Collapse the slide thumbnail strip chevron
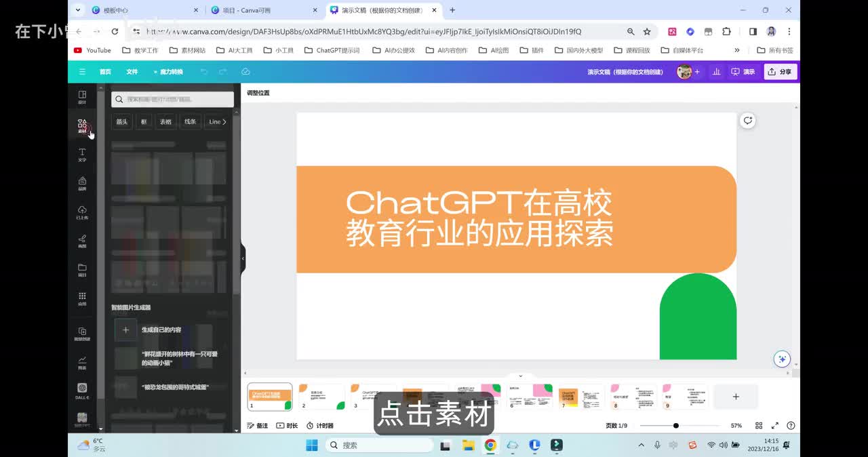 pyautogui.click(x=520, y=376)
